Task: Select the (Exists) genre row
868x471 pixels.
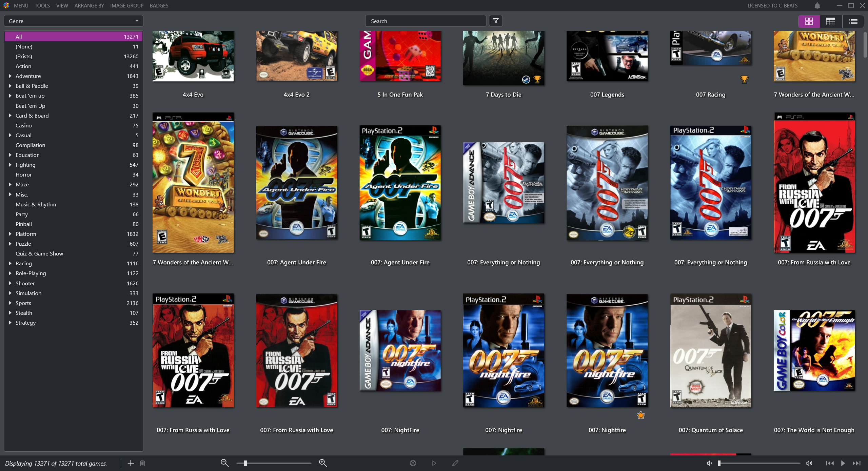Action: click(74, 56)
